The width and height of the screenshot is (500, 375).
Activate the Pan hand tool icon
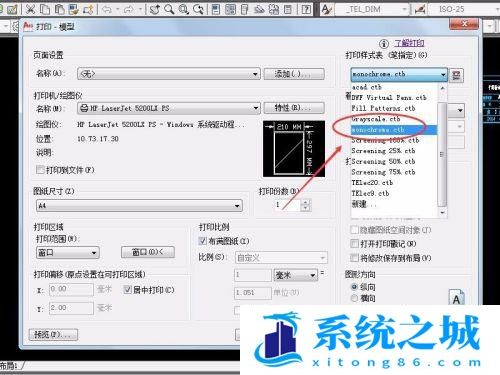click(154, 9)
